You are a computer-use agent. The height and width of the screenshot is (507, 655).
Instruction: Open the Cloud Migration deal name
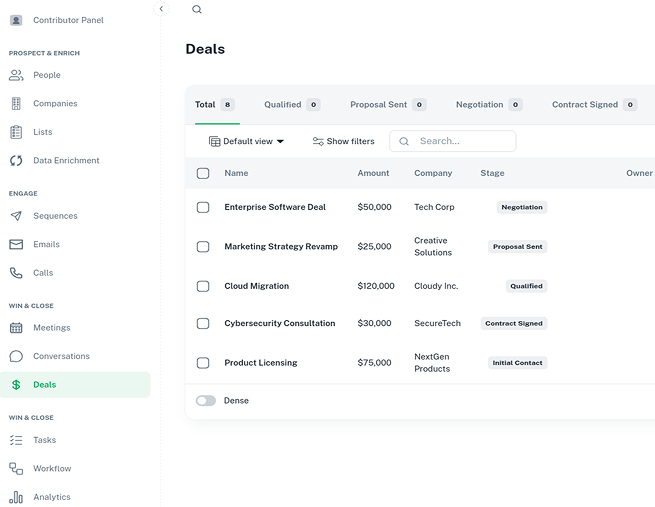[x=256, y=286]
